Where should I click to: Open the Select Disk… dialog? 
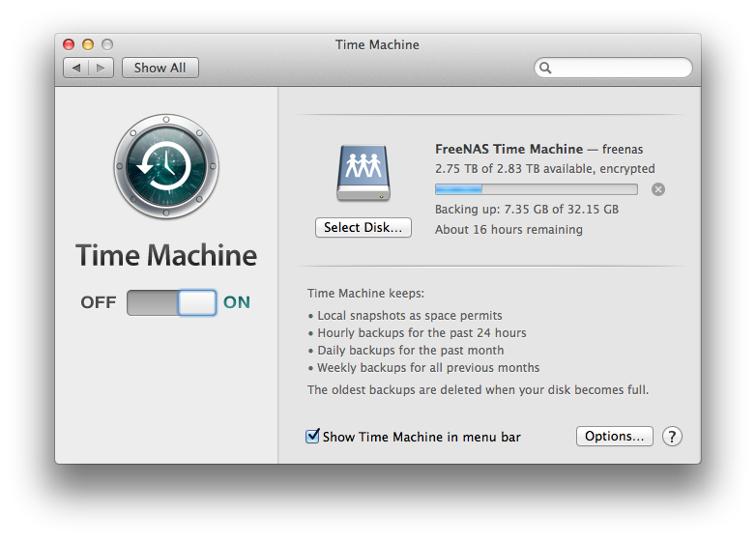tap(363, 227)
